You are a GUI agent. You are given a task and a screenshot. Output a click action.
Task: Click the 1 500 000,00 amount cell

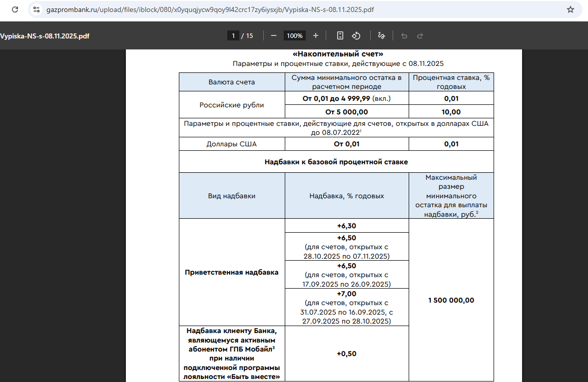[x=451, y=300]
